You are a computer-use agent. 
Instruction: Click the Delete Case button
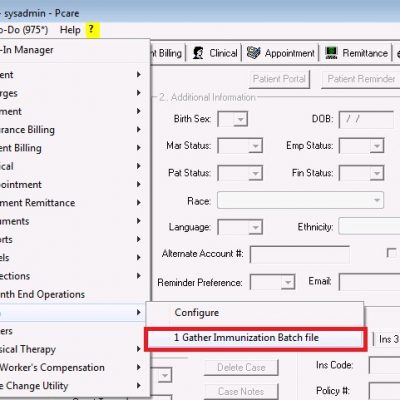(241, 367)
